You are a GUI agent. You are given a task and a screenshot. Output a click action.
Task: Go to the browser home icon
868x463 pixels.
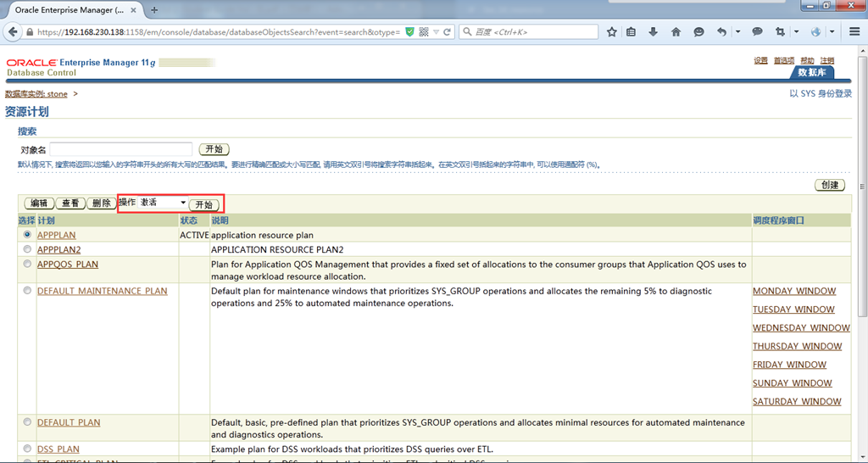[x=676, y=32]
